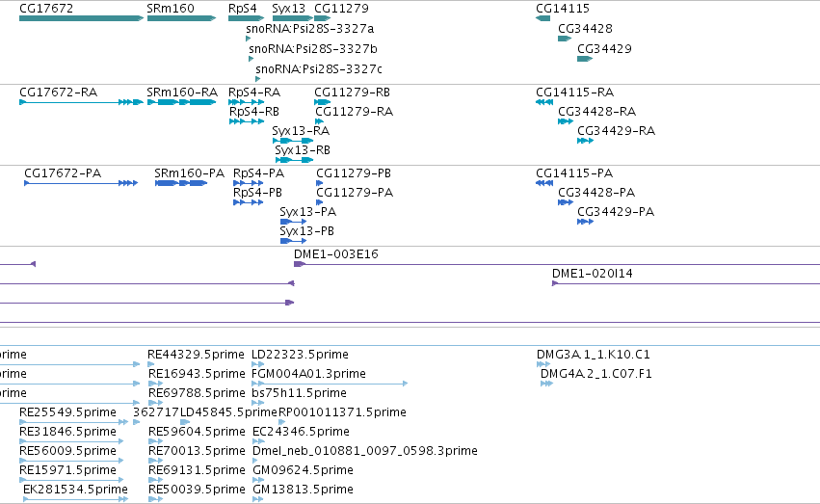Select the RE50039.5prime EST
Viewport: 820px width, 504px height.
pos(156,500)
